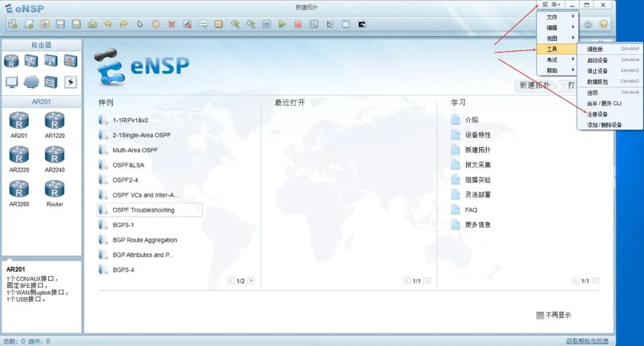Choose 合并/展开 CLI menu entry
The image size is (644, 346).
[610, 103]
